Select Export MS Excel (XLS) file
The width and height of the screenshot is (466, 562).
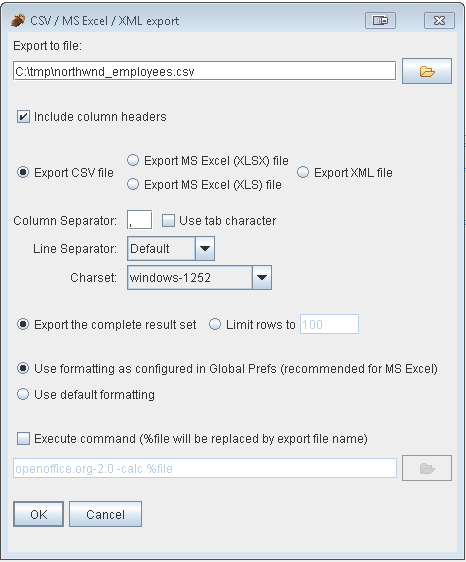click(x=133, y=184)
